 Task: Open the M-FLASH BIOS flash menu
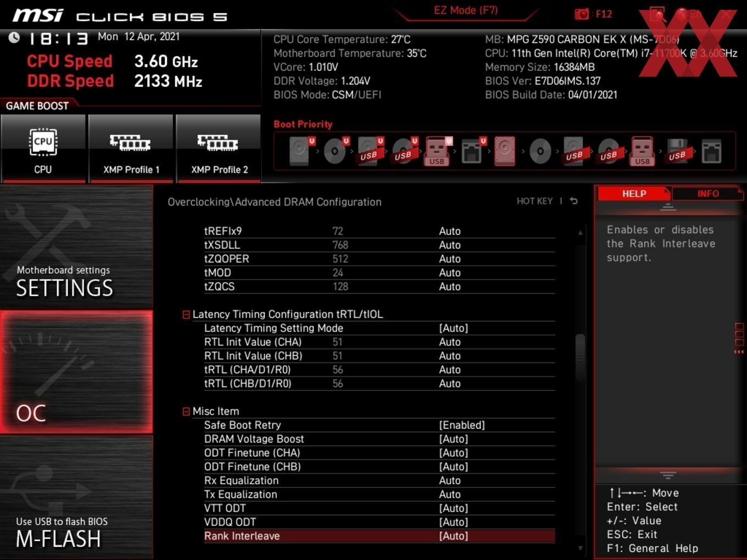[x=76, y=497]
